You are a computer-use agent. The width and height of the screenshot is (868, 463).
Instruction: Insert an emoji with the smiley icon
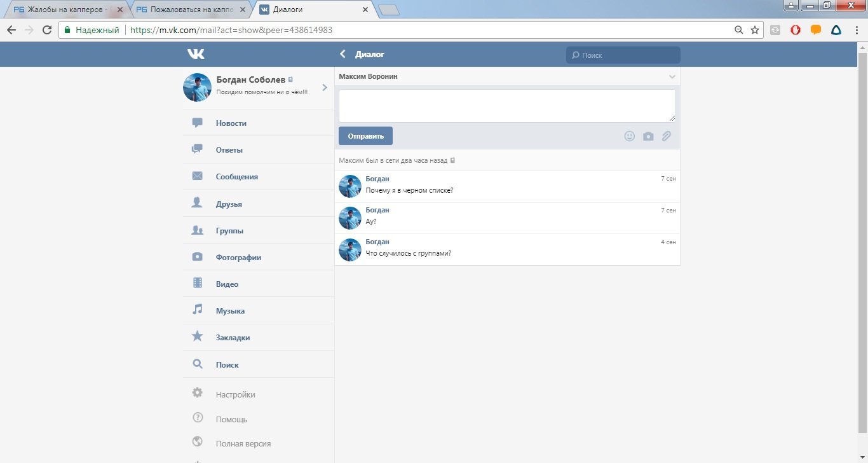(629, 136)
